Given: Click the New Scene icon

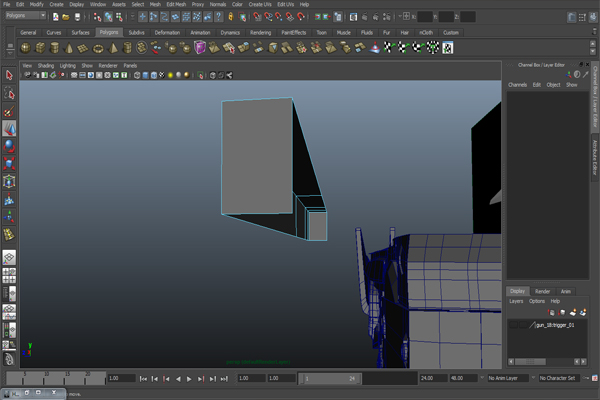Looking at the screenshot, I should coord(56,17).
